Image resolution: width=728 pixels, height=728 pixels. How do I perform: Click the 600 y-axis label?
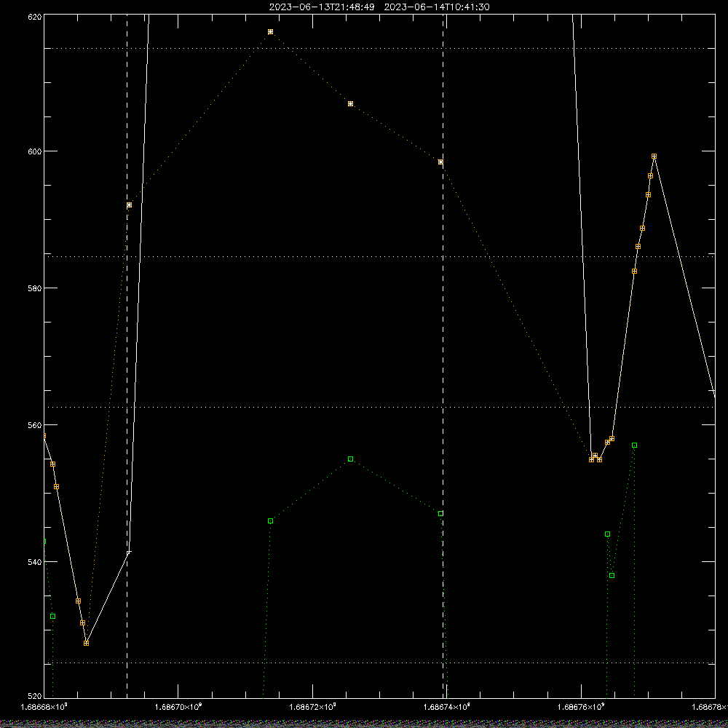pyautogui.click(x=35, y=151)
